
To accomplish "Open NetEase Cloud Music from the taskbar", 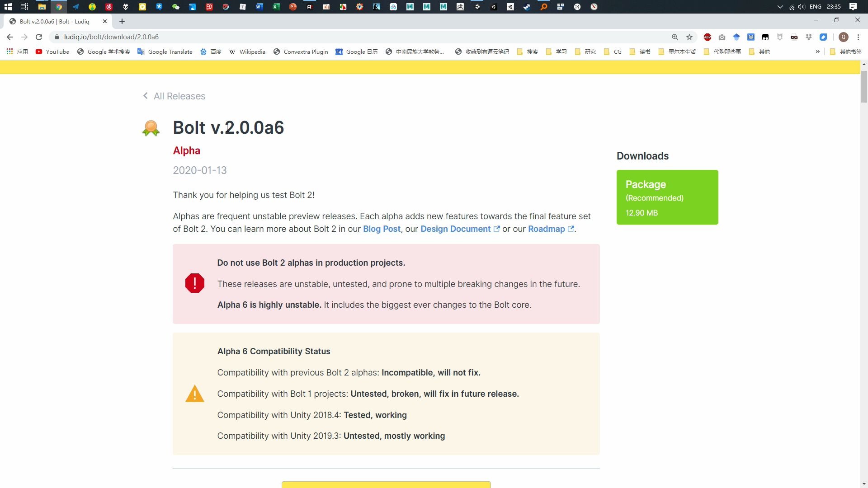I will tap(109, 7).
